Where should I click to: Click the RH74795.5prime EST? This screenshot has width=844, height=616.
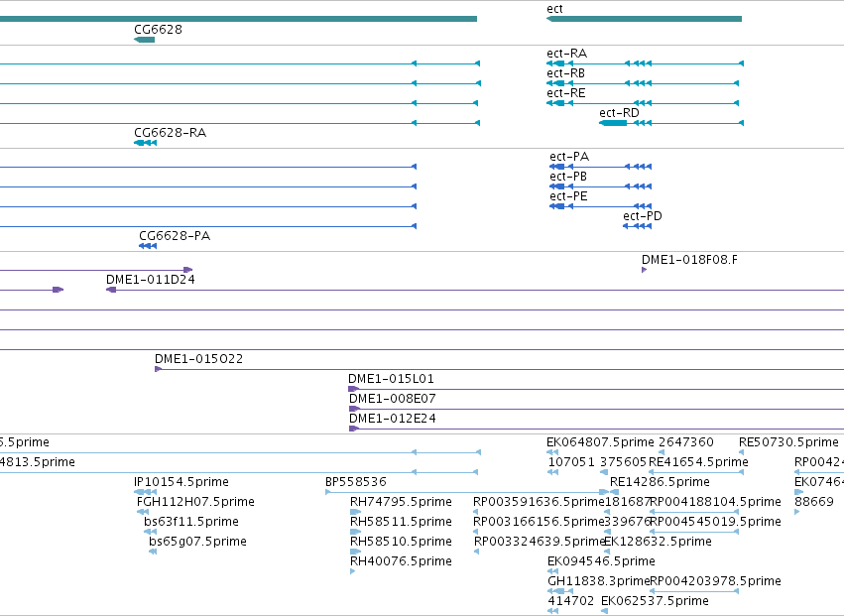pyautogui.click(x=355, y=512)
